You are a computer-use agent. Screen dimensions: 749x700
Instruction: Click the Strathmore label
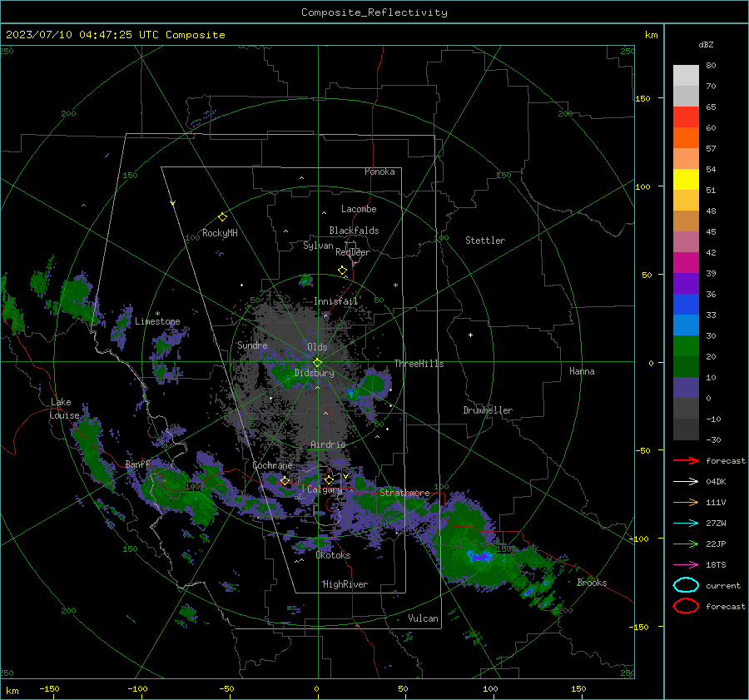404,493
